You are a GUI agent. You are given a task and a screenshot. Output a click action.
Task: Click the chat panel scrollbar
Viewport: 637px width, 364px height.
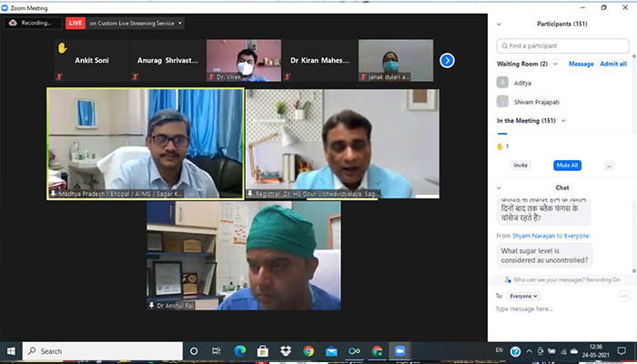(x=634, y=234)
